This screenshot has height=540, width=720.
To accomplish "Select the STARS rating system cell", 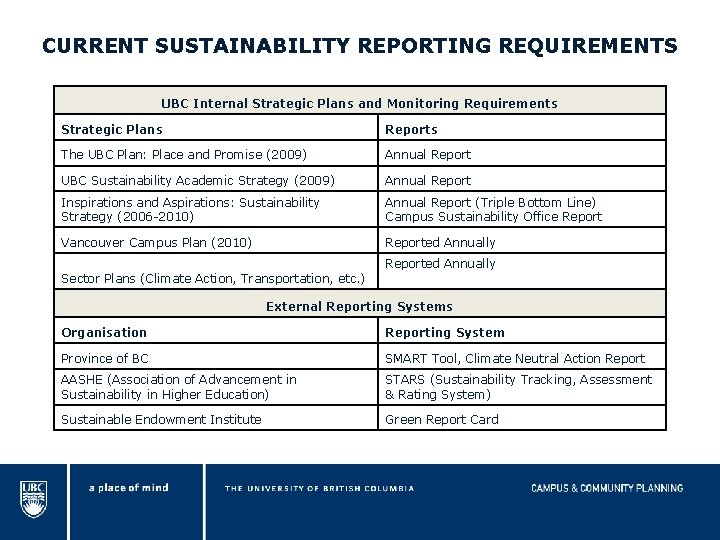I will click(x=522, y=387).
